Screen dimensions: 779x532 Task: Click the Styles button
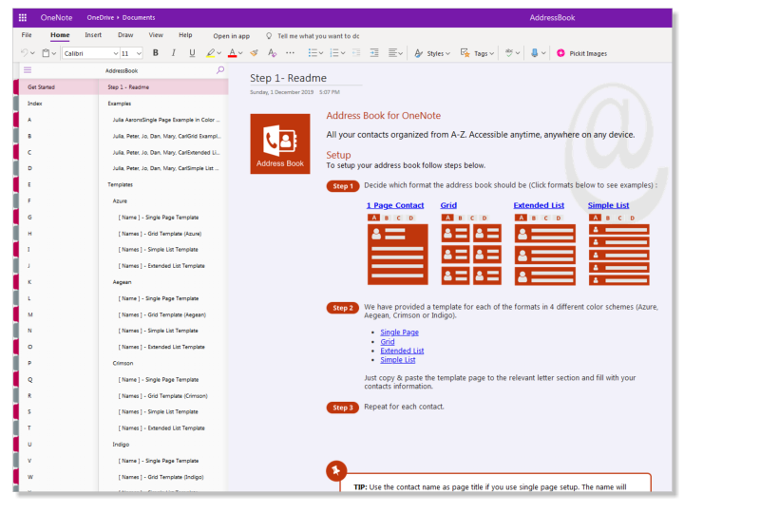432,53
